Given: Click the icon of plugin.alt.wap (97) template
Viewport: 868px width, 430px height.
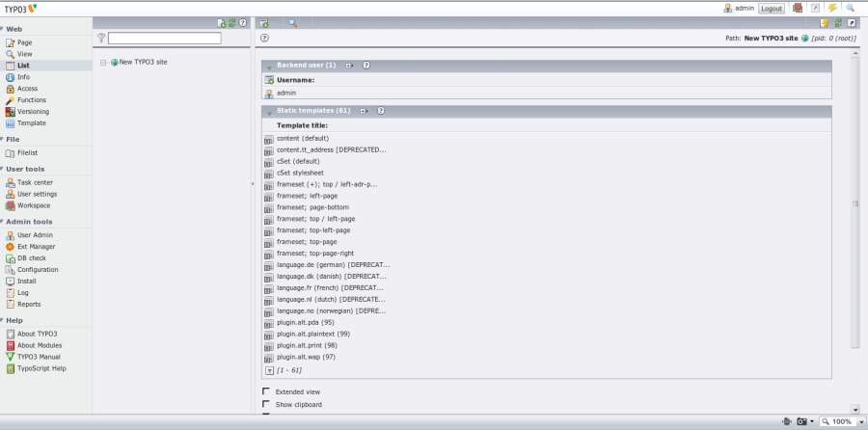Looking at the screenshot, I should pyautogui.click(x=269, y=358).
